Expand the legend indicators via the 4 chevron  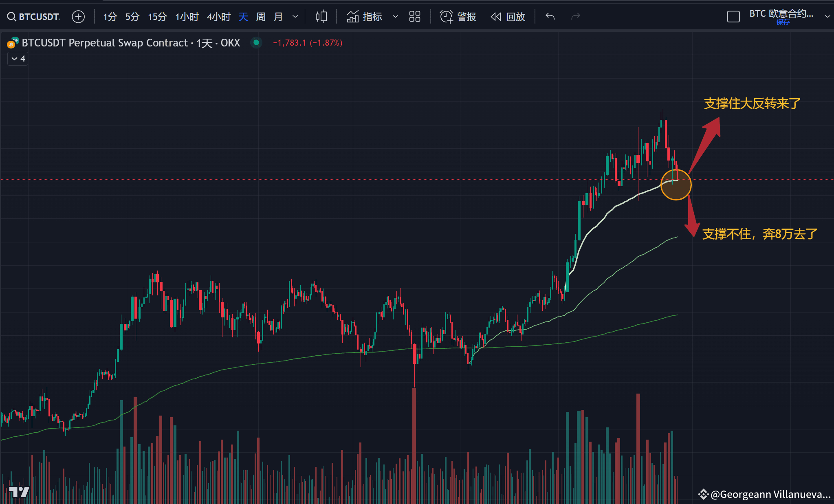[x=17, y=59]
